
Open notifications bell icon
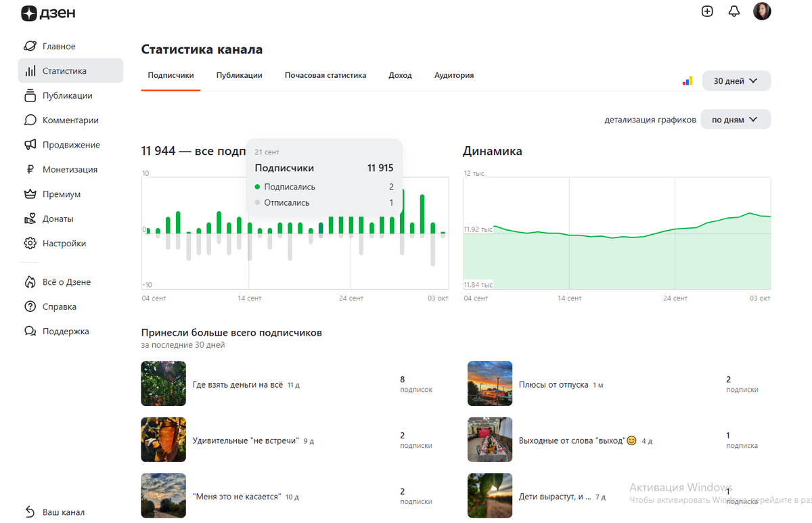pos(734,12)
